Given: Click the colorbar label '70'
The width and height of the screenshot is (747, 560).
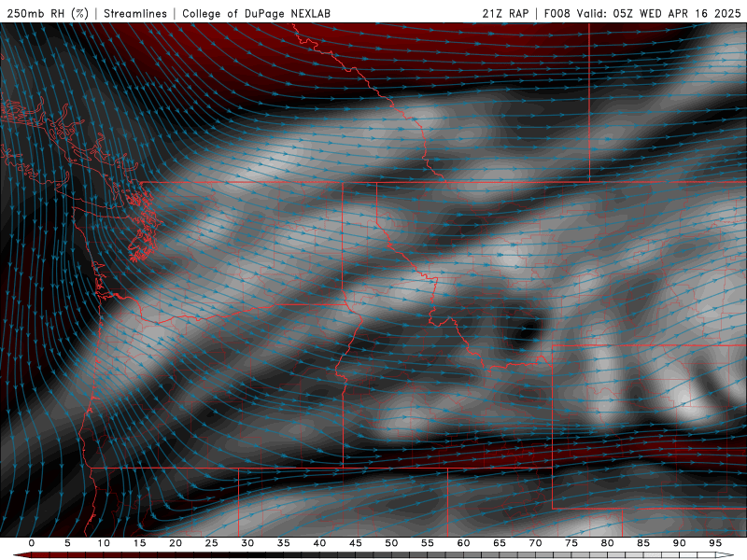Looking at the screenshot, I should click(x=535, y=543).
